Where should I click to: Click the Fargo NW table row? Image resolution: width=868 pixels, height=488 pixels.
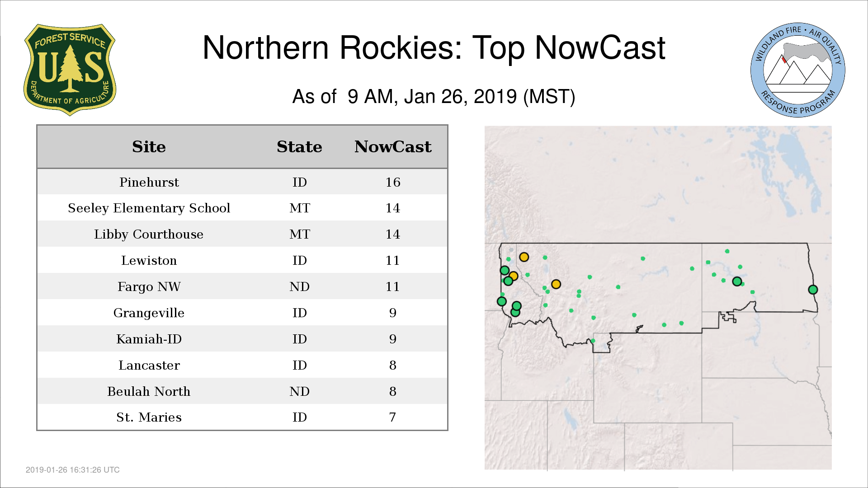click(149, 286)
